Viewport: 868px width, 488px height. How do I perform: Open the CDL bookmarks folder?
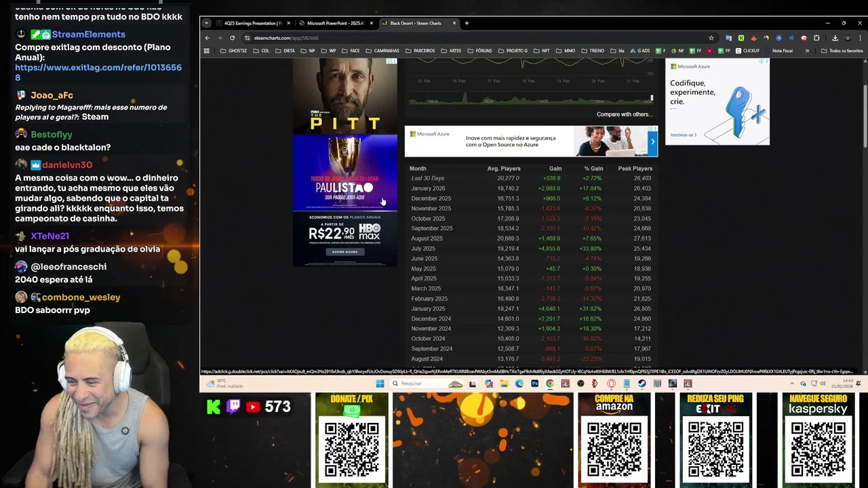(x=261, y=51)
